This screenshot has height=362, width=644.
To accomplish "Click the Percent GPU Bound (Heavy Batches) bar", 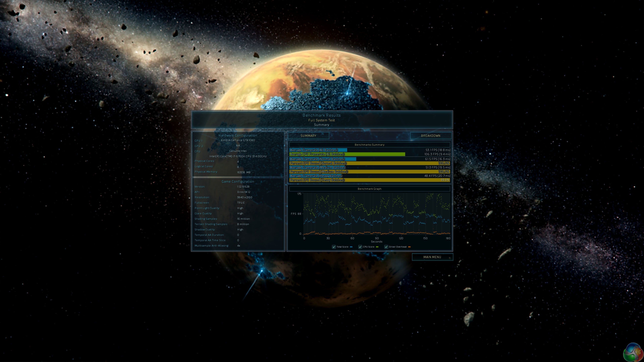I will click(369, 180).
